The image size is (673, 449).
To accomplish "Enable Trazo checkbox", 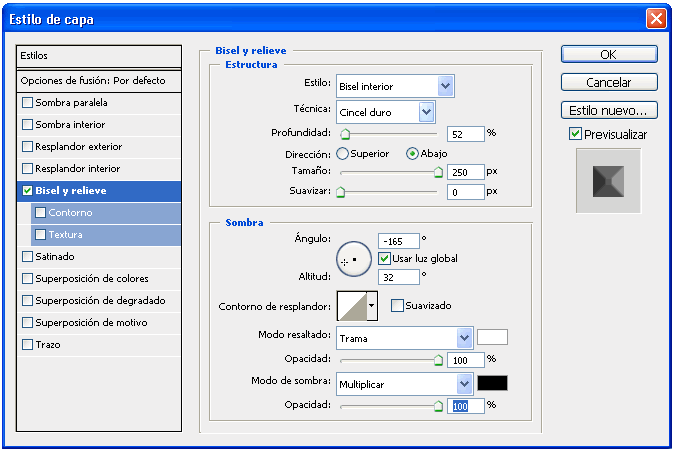I will pyautogui.click(x=27, y=344).
